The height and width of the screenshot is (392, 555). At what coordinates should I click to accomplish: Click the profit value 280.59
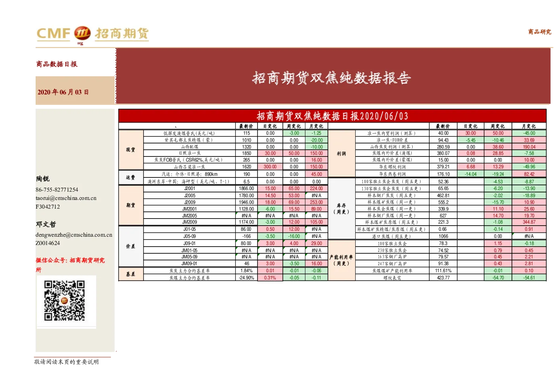point(443,147)
